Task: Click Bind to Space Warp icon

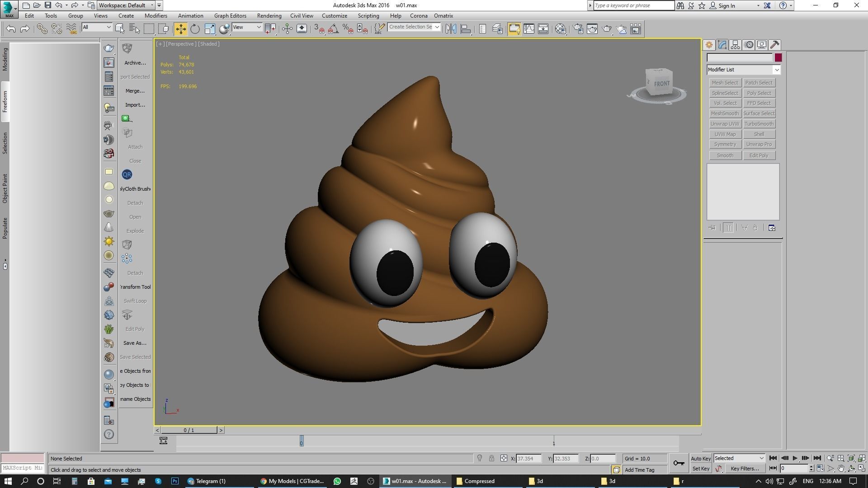Action: (x=71, y=29)
